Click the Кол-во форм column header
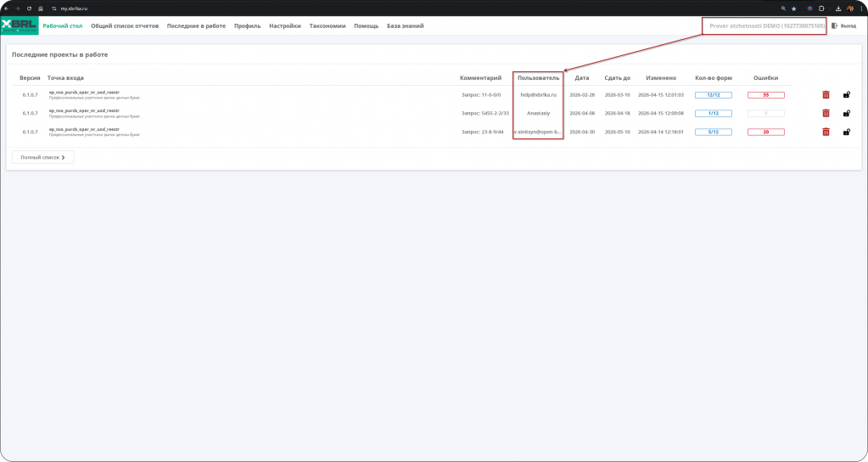Image resolution: width=868 pixels, height=462 pixels. pyautogui.click(x=714, y=78)
